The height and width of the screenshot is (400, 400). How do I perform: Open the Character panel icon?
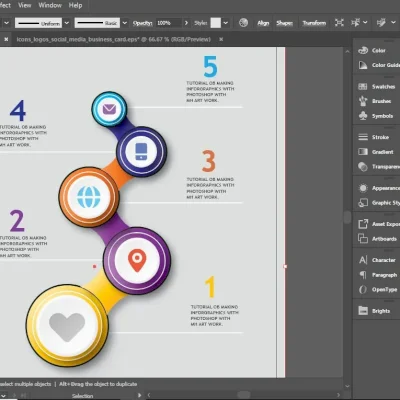point(363,260)
